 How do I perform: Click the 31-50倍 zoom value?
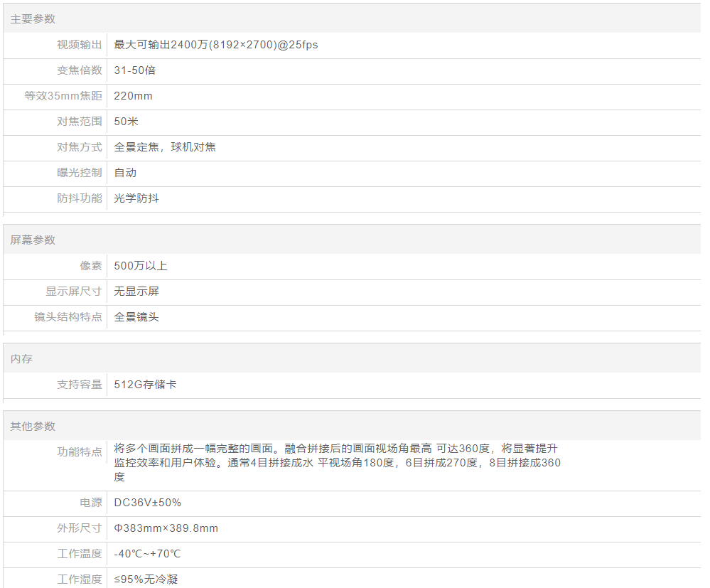[135, 70]
